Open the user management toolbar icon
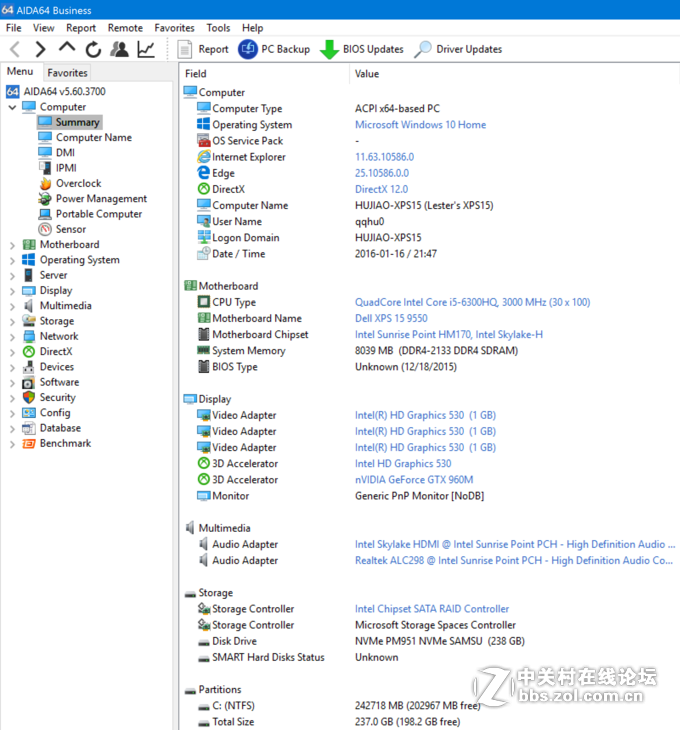 click(x=119, y=49)
